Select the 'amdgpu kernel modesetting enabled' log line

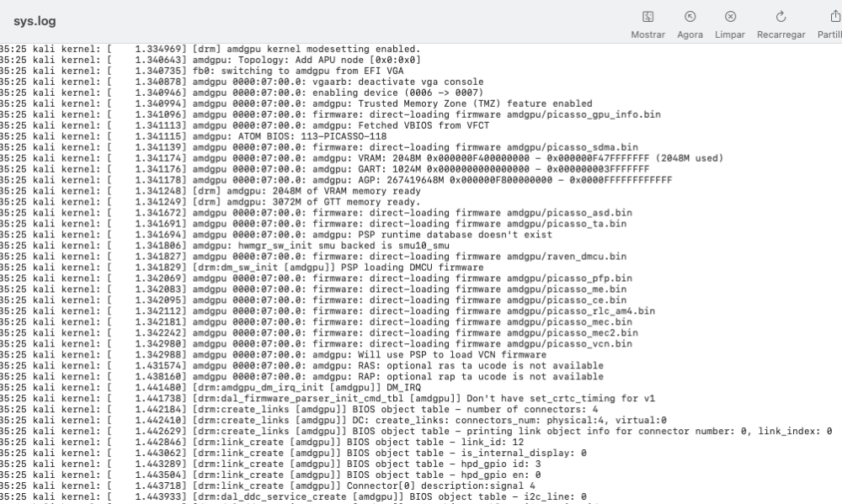[210, 49]
